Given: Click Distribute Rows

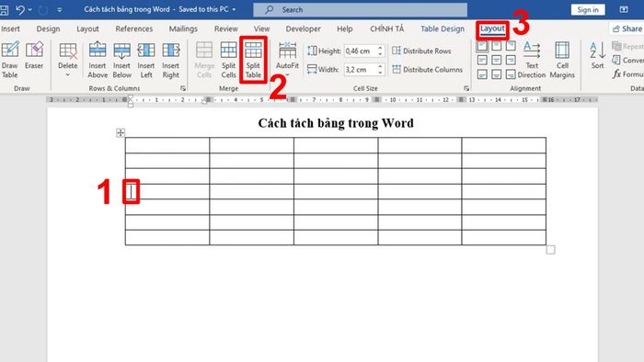Looking at the screenshot, I should (421, 51).
